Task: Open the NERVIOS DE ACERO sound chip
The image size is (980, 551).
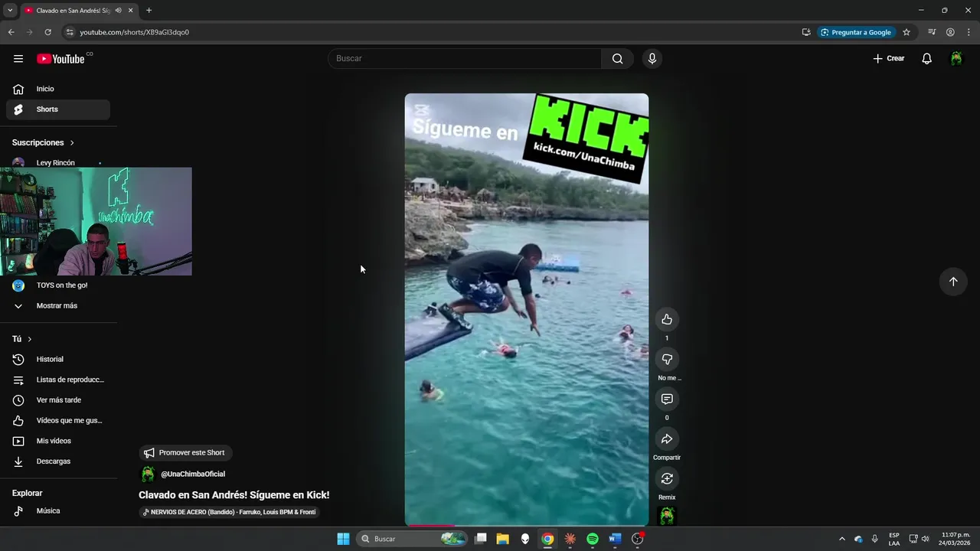Action: [x=229, y=512]
